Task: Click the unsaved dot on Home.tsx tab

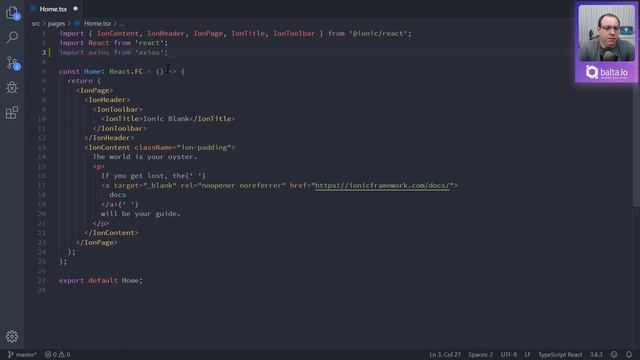Action: [x=76, y=9]
